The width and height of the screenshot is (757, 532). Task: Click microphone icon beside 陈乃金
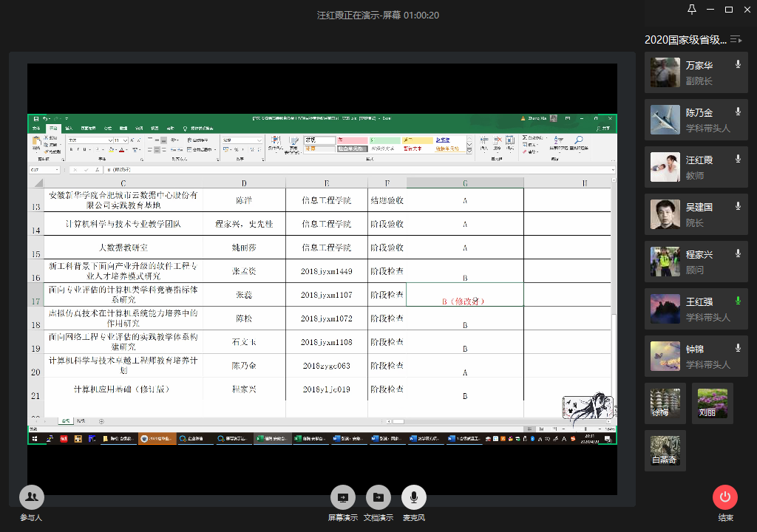(738, 112)
